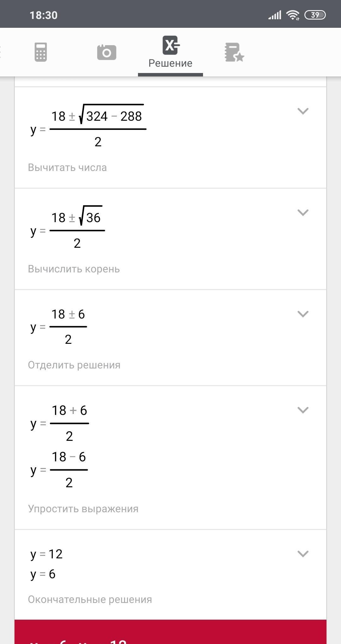Tap the y = 12 solution line
The width and height of the screenshot is (341, 644).
tap(47, 554)
